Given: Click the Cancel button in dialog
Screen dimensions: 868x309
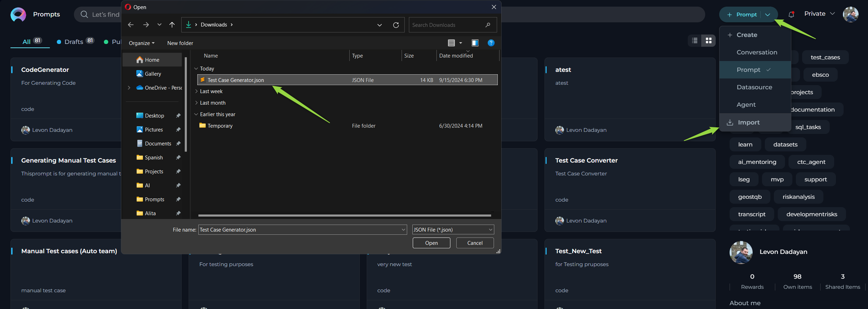Looking at the screenshot, I should (475, 243).
